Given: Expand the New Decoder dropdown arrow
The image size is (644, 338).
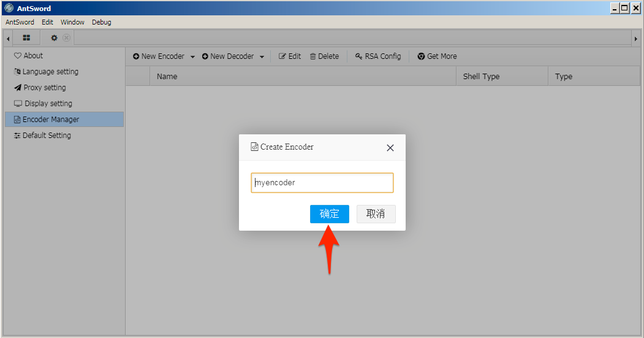Looking at the screenshot, I should (x=262, y=57).
